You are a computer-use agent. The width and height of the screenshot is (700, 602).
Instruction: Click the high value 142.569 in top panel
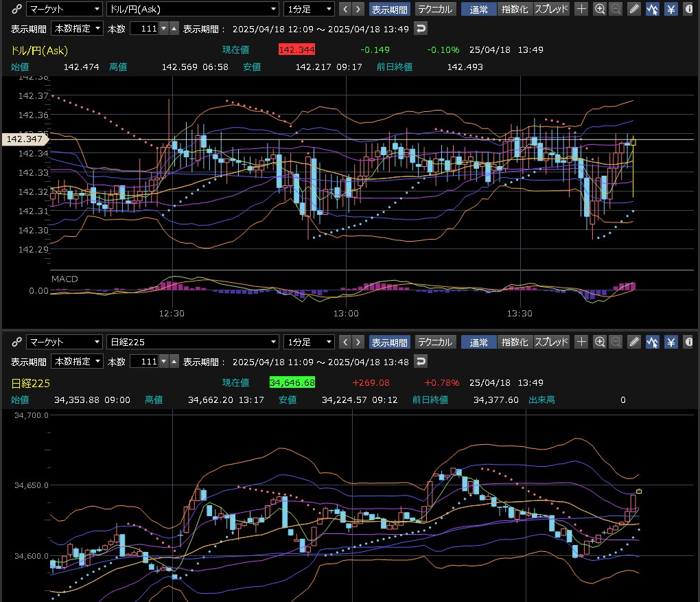pos(180,67)
